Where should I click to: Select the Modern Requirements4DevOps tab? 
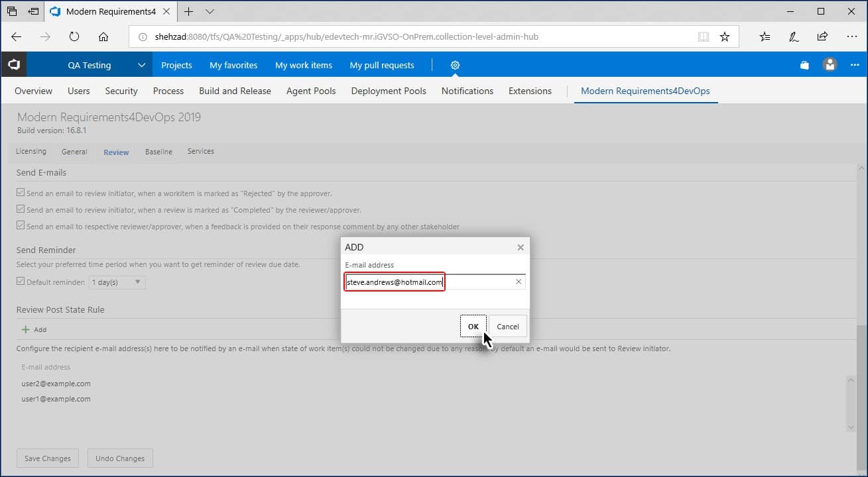pos(645,91)
